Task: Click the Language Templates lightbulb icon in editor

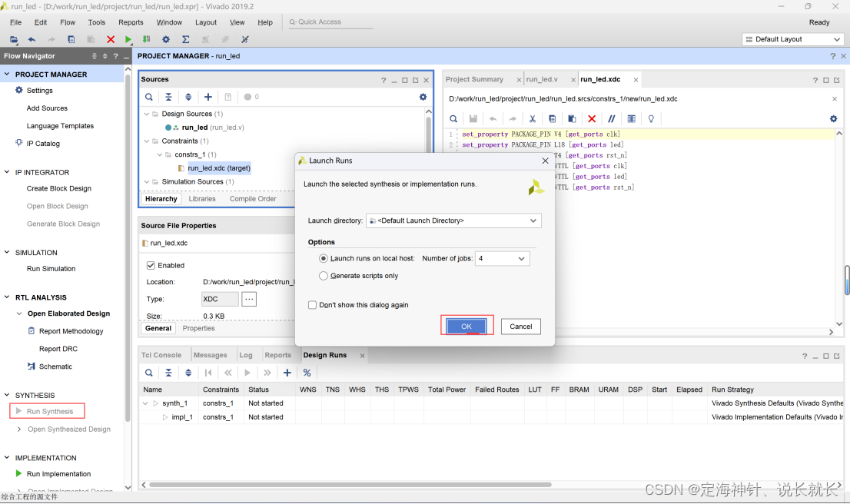Action: pos(651,118)
